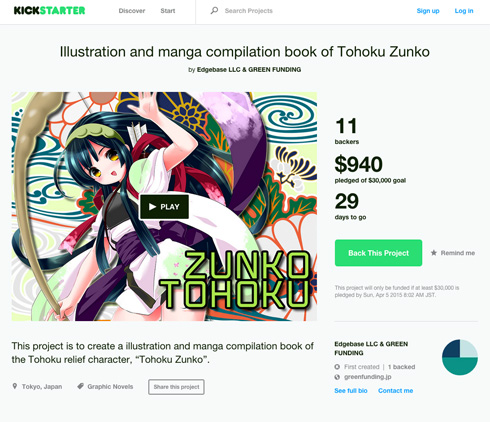490x422 pixels.
Task: Open the Edgebase LLC & GREEN FUNDING creator link under title
Action: pos(249,70)
